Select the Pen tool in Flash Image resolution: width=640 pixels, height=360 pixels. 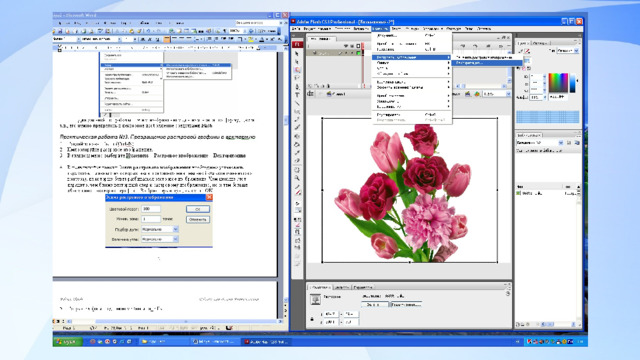[297, 87]
